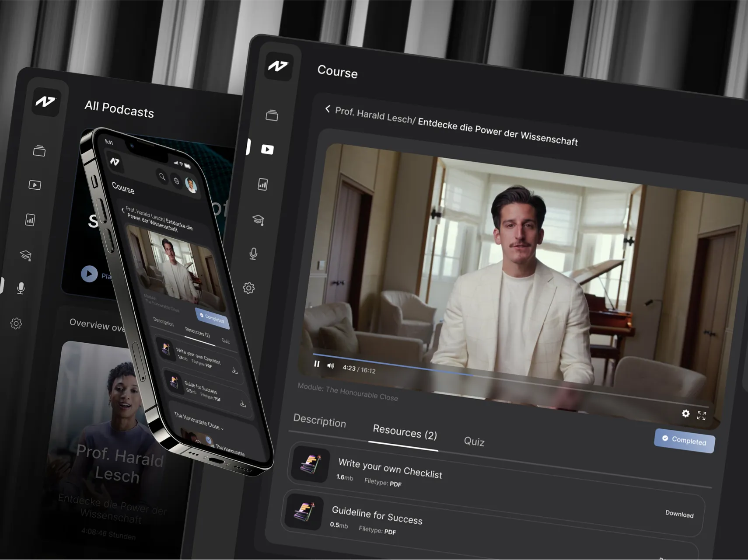Switch to the Description tab in Course window

320,421
